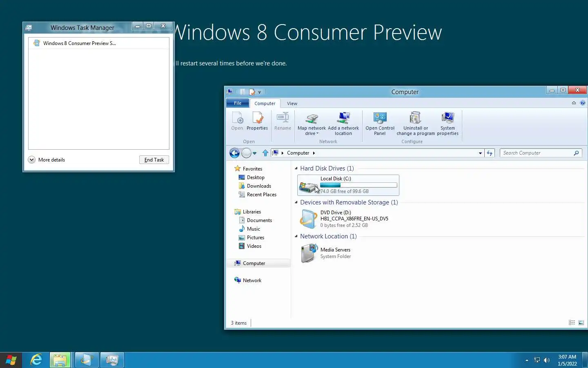Select the Media Servers icon
The height and width of the screenshot is (368, 588).
point(309,253)
